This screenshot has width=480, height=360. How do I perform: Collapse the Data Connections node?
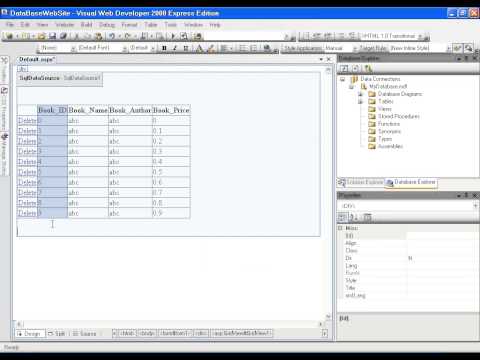coord(342,79)
